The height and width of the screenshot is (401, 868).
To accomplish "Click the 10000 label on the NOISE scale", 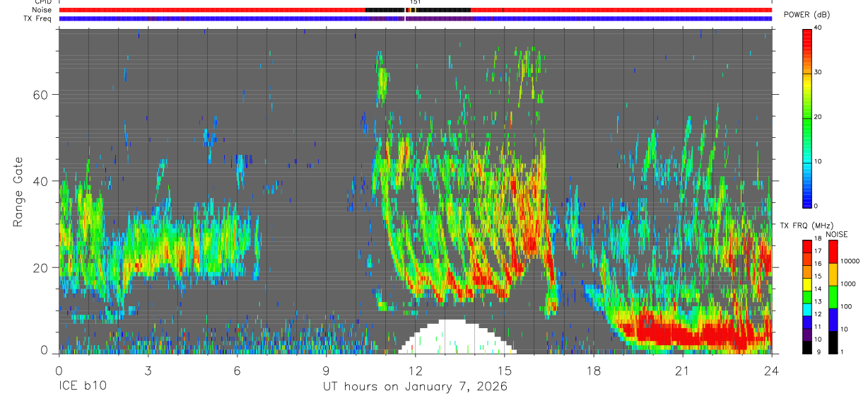I will point(849,260).
